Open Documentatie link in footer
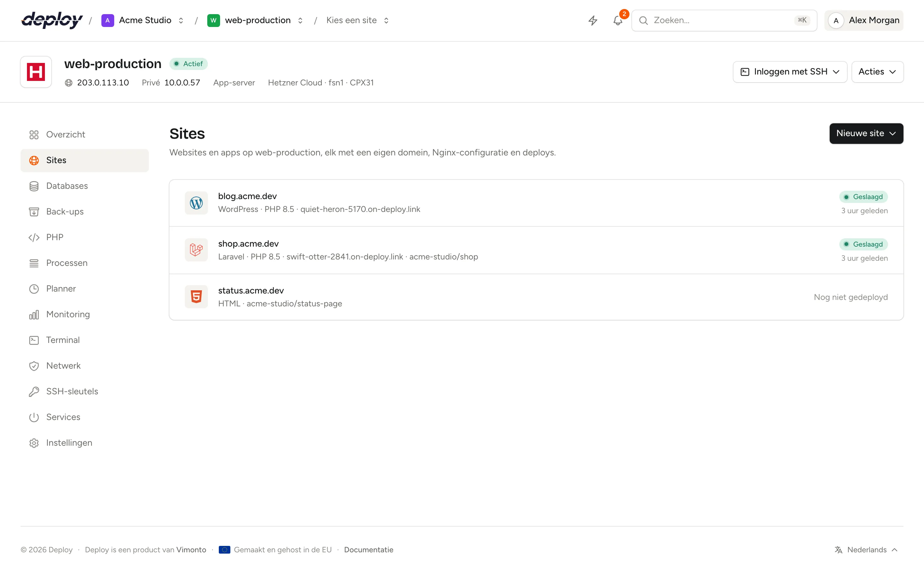 point(368,550)
